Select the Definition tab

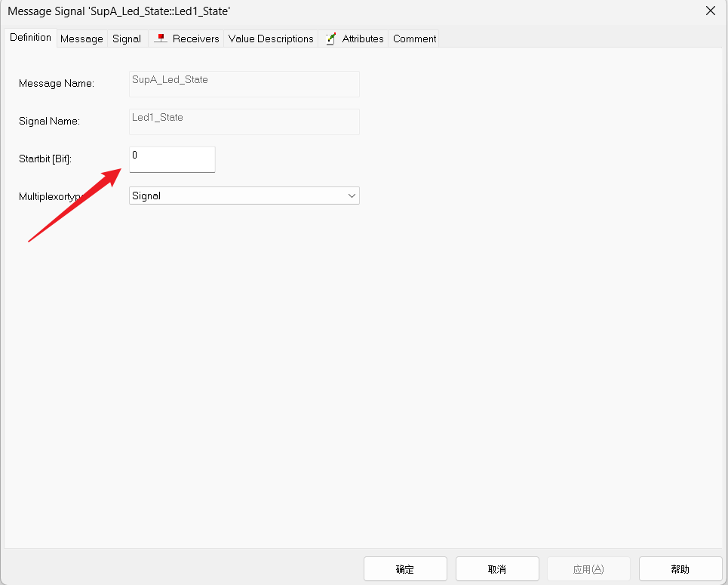pyautogui.click(x=31, y=37)
